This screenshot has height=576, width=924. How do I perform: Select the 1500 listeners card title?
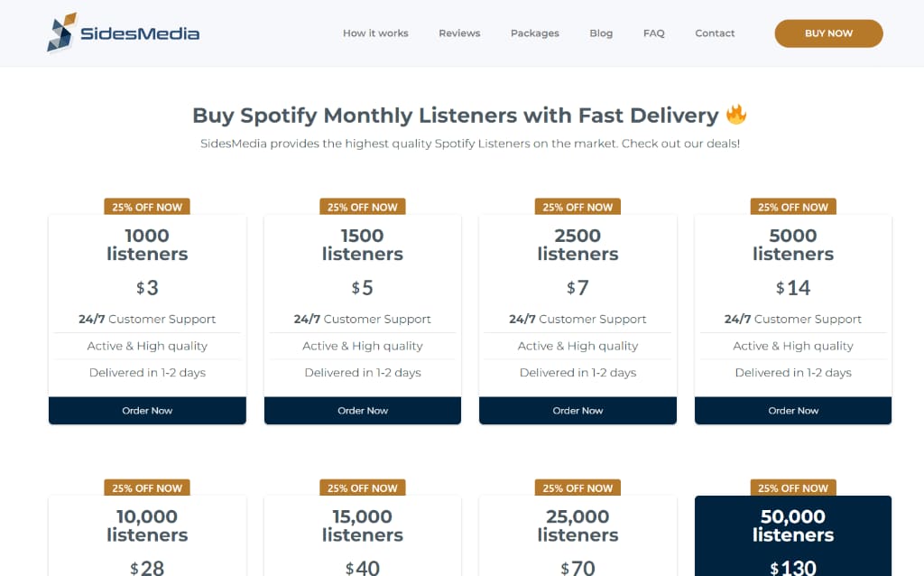(x=363, y=245)
